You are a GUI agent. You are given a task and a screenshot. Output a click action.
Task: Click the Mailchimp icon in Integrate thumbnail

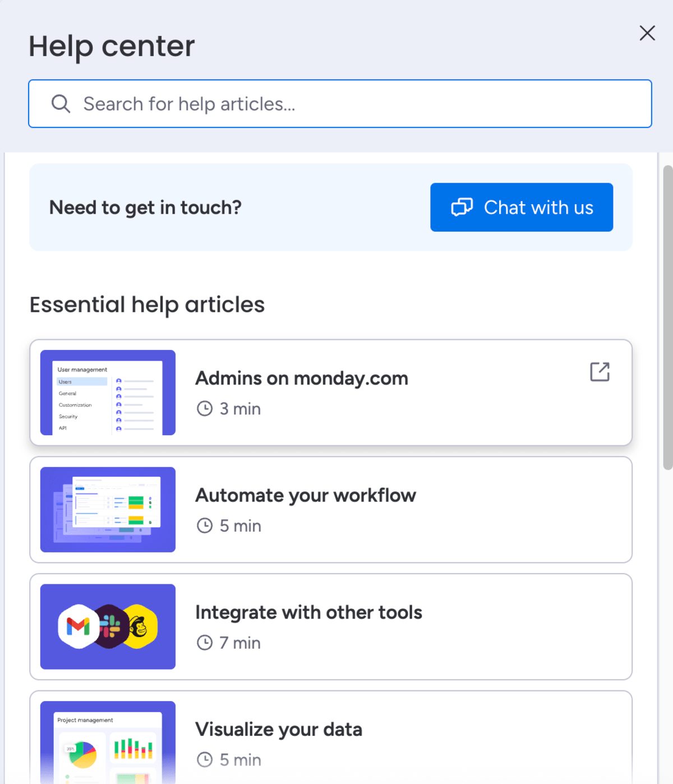pos(140,627)
